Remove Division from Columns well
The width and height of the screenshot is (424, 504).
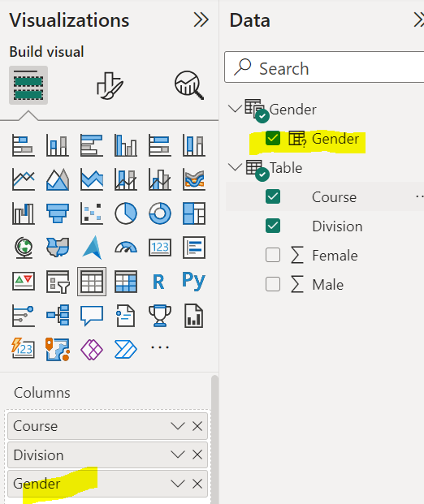coord(197,454)
